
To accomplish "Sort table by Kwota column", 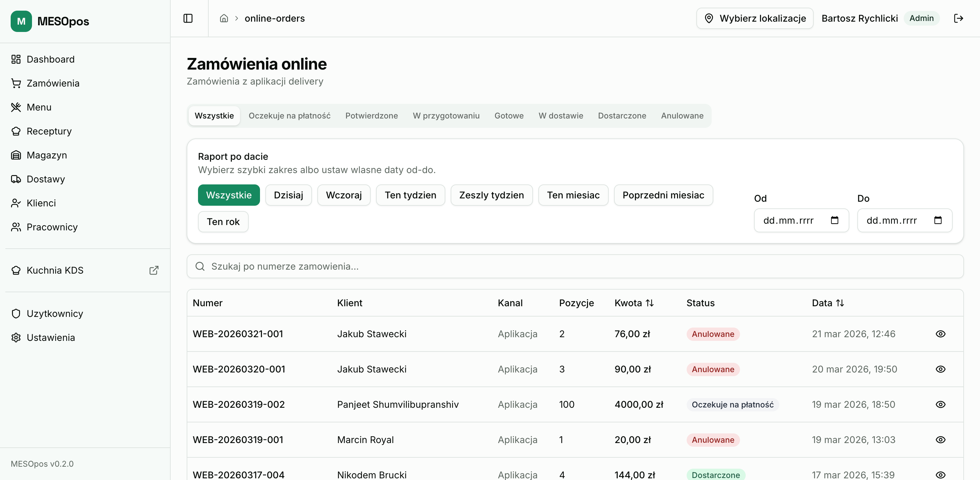I will coord(634,303).
